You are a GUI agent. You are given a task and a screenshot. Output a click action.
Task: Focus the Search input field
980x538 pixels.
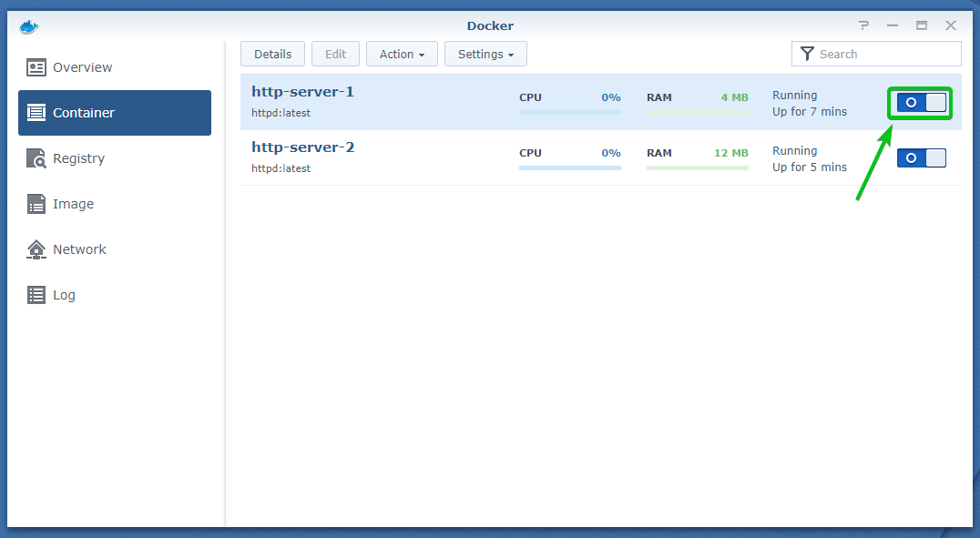tap(883, 54)
